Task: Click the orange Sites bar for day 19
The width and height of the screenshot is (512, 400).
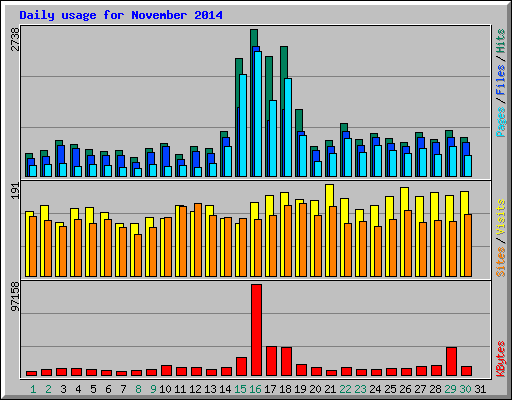Action: click(303, 240)
